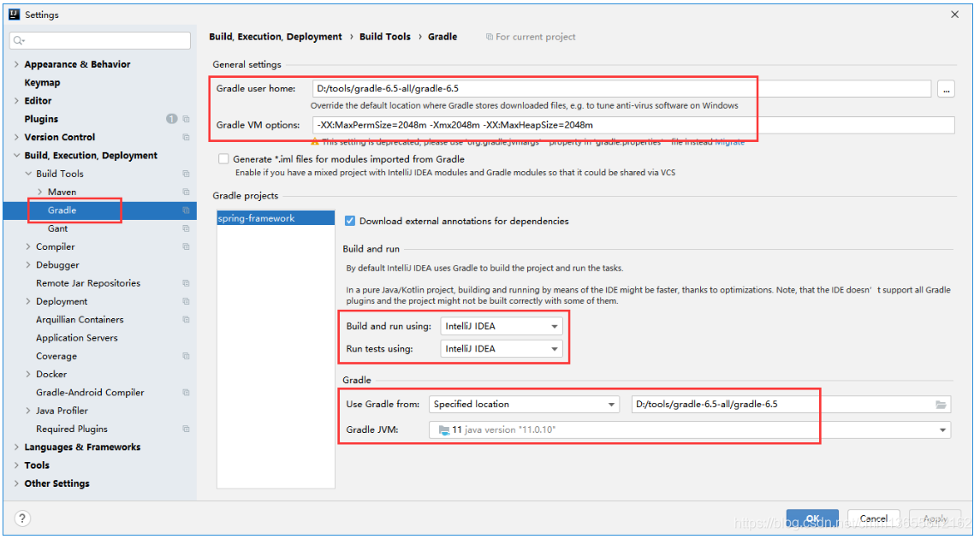This screenshot has height=539, width=980.
Task: Collapse Build, Execution, Deployment section
Action: [x=16, y=156]
